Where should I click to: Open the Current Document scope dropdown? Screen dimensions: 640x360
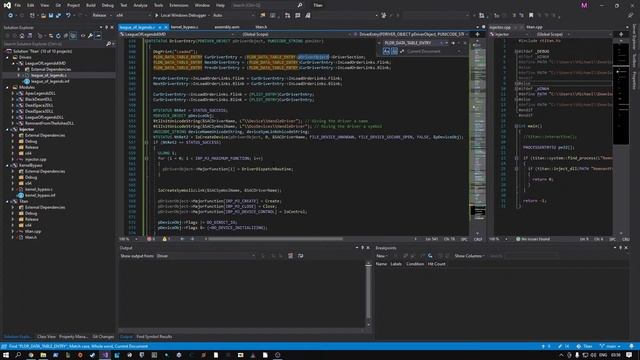coord(434,51)
